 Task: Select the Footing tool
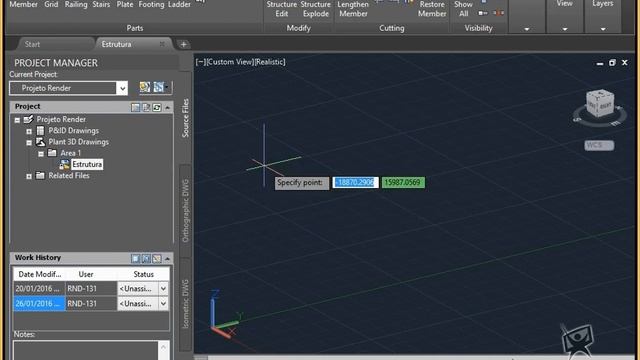pyautogui.click(x=151, y=4)
